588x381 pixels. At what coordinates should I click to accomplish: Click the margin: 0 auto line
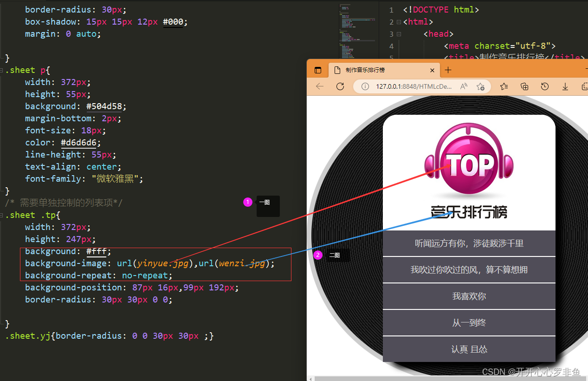coord(63,34)
